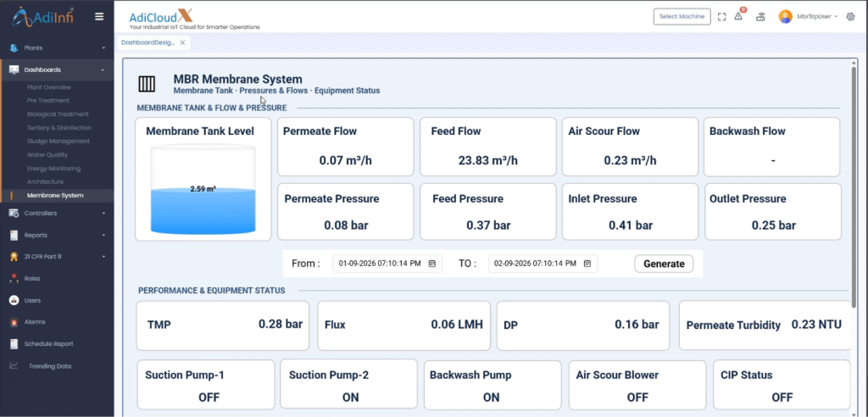Open the From date calendar icon

click(x=432, y=264)
